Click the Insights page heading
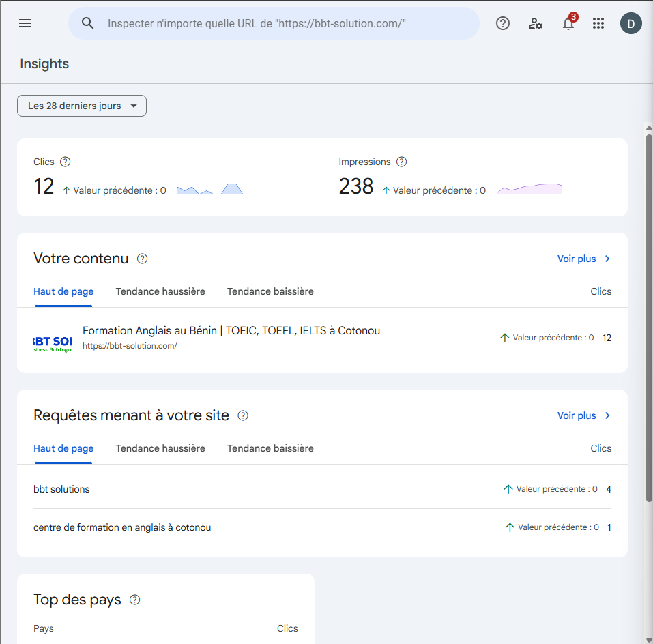653x644 pixels. [x=44, y=63]
